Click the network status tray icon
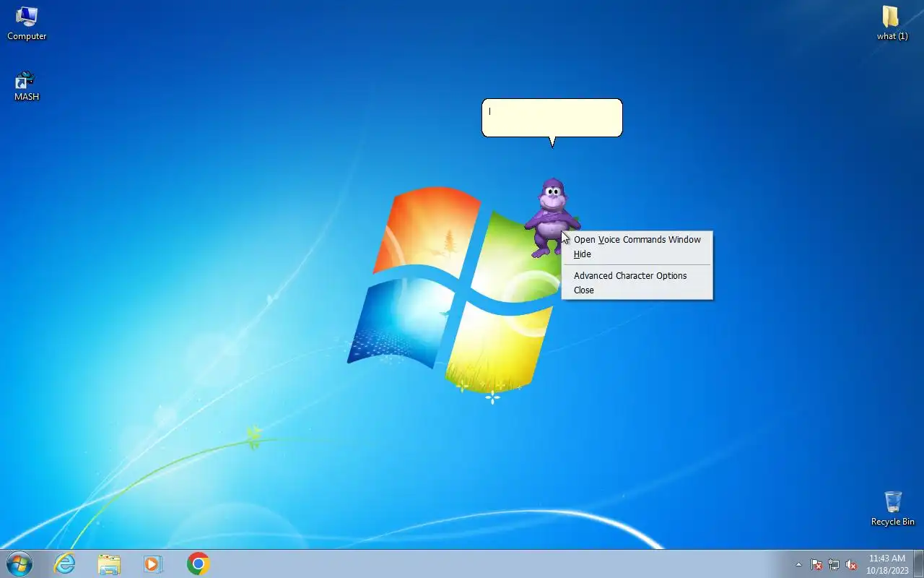924x578 pixels. (834, 564)
